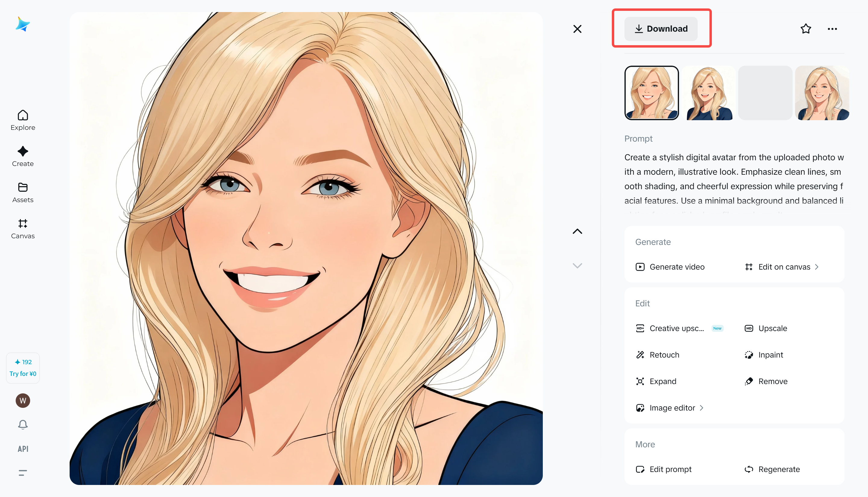The image size is (868, 497).
Task: Go to the previous image with up chevron
Action: click(x=577, y=231)
